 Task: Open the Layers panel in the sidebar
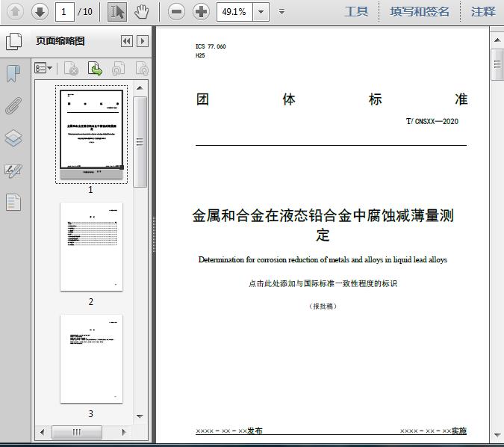coord(13,138)
